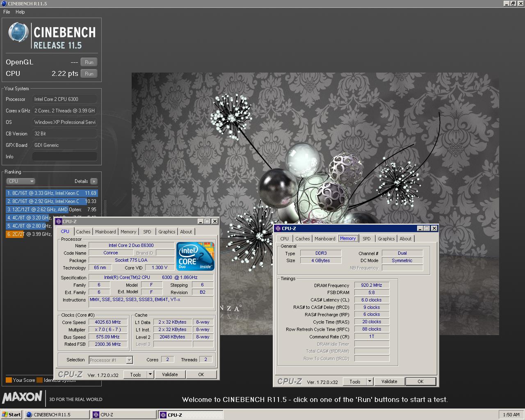Click OK in right CPU-Z window
The width and height of the screenshot is (525, 420).
coord(420,381)
